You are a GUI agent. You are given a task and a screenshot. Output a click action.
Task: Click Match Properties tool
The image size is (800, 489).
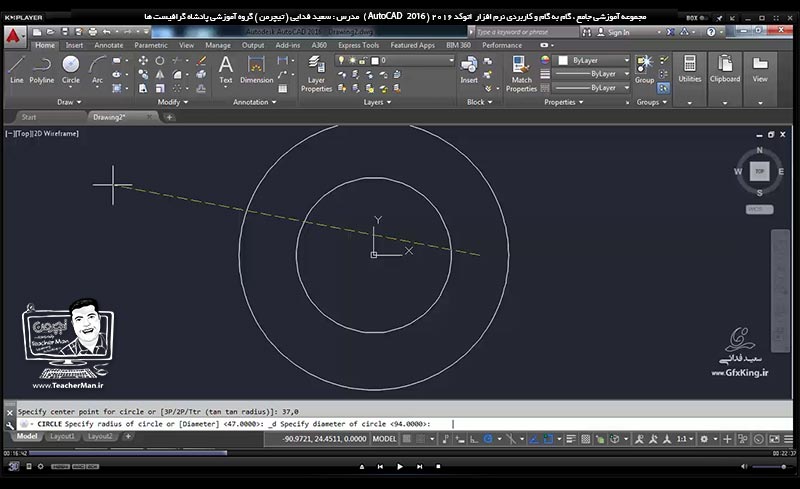point(521,74)
